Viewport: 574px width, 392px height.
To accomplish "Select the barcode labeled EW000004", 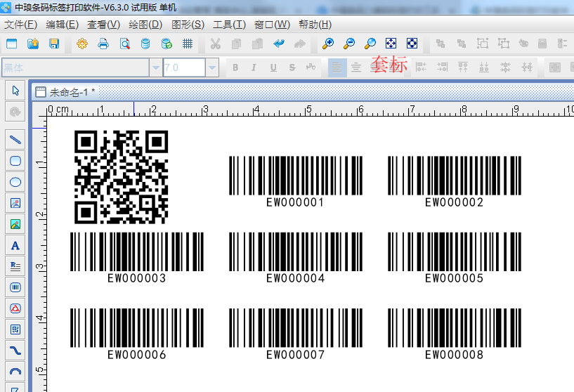I will (x=296, y=251).
